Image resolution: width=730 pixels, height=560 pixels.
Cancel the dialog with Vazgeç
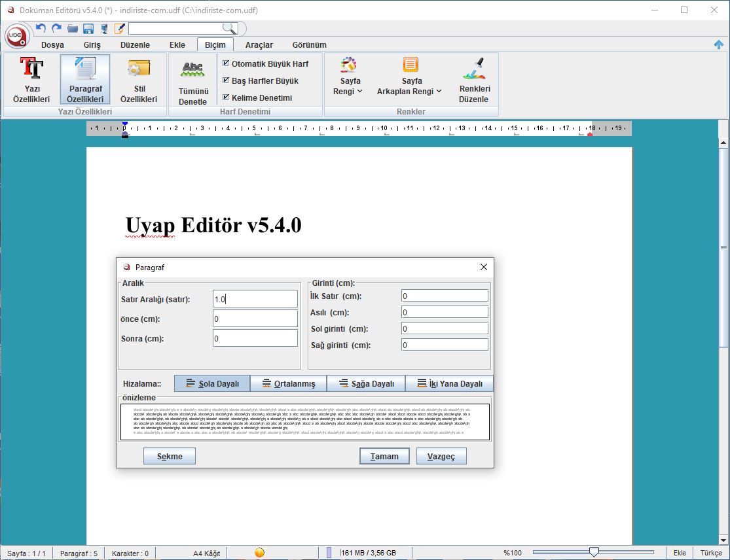click(441, 456)
